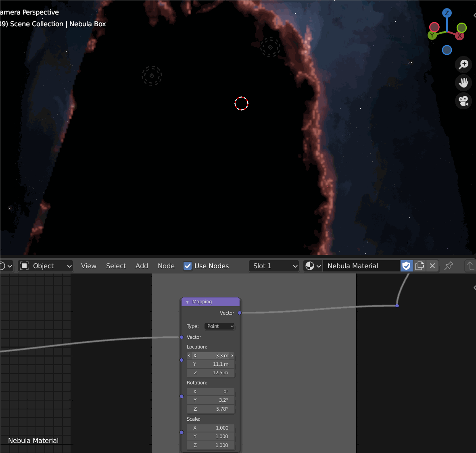Screen dimensions: 476x453
Task: Open the Node menu
Action: click(166, 266)
